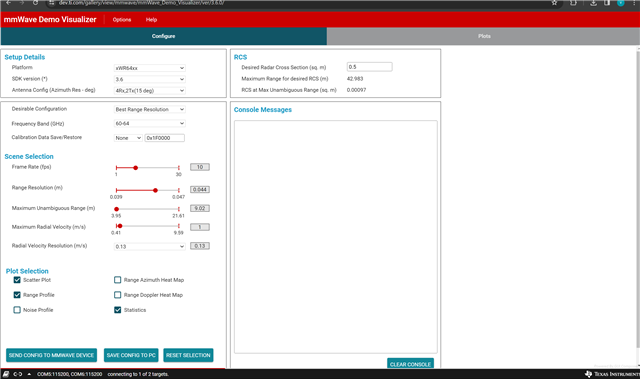Screen dimensions: 640x379
Task: Open the browser extensions icon
Action: click(573, 2)
